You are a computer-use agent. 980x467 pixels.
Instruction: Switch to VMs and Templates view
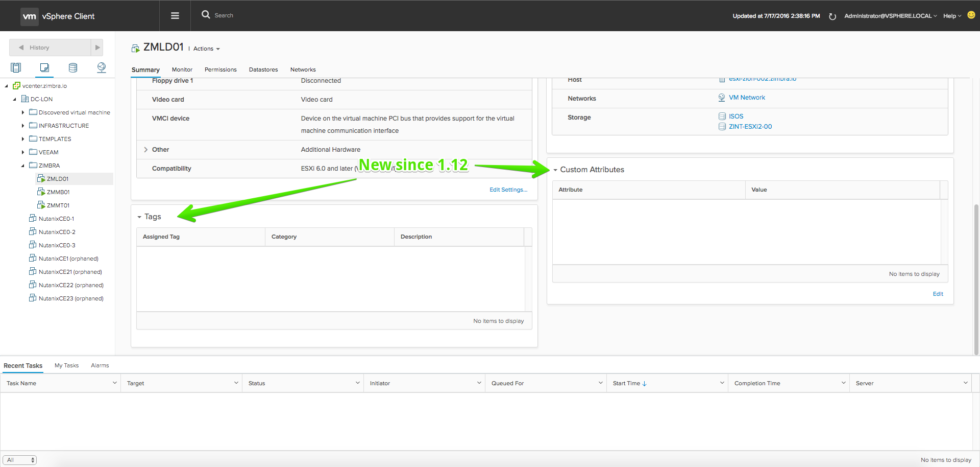coord(44,67)
